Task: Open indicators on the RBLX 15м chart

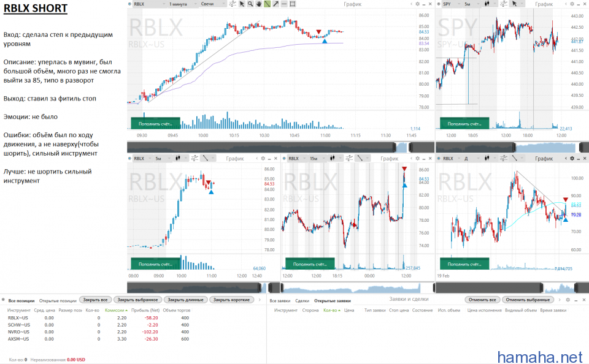Action: [x=349, y=158]
